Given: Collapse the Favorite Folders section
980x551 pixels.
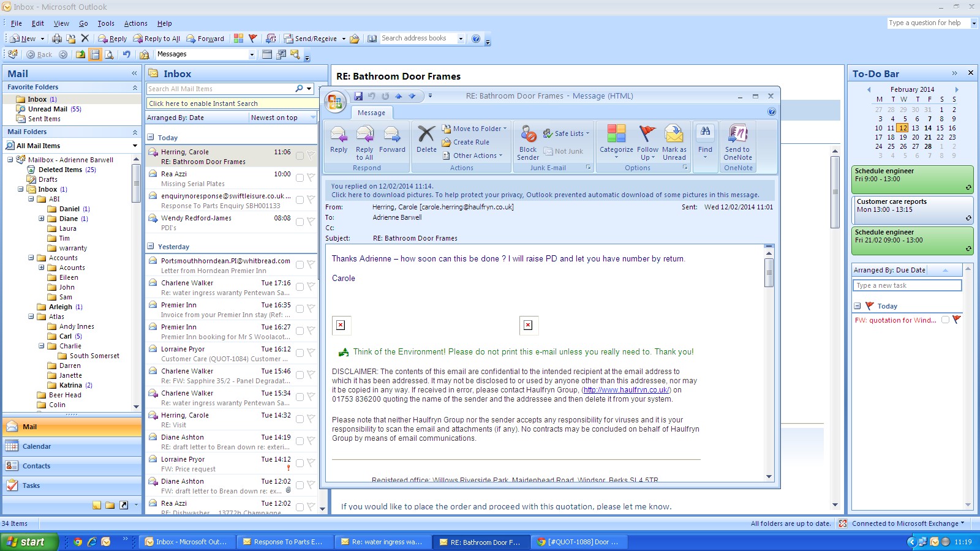Looking at the screenshot, I should pyautogui.click(x=135, y=88).
